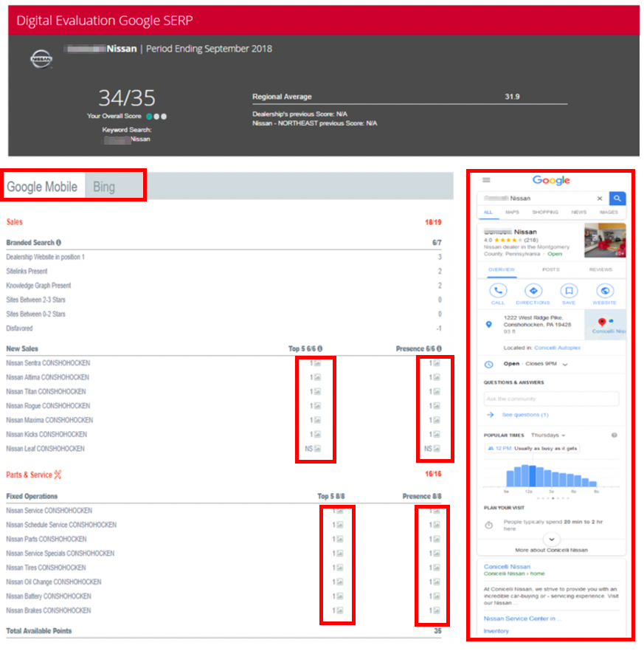The image size is (644, 651).
Task: Select the MAPS tab in Google results
Action: tap(512, 212)
